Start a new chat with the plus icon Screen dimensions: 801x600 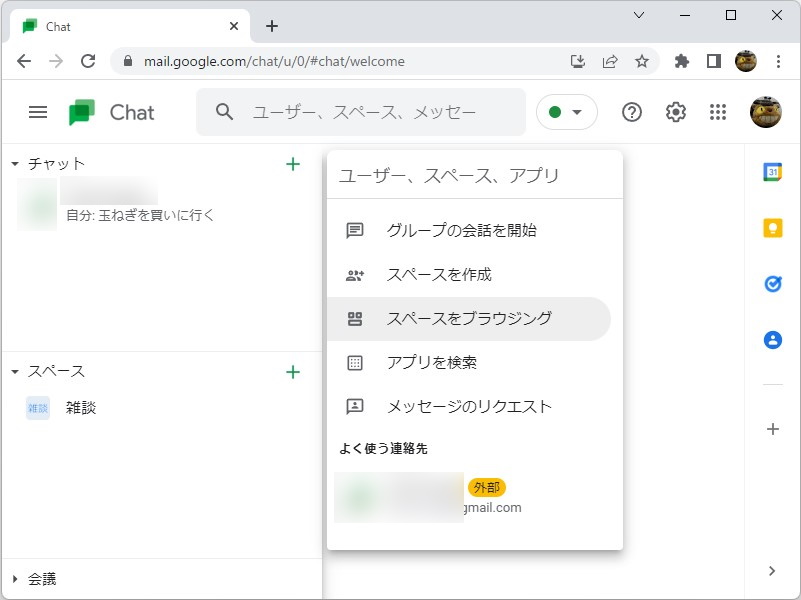[293, 164]
